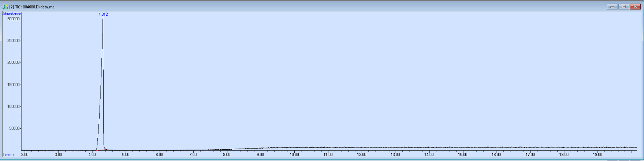Click the 15.00 time axis label
The width and height of the screenshot is (644, 161).
pyautogui.click(x=462, y=155)
